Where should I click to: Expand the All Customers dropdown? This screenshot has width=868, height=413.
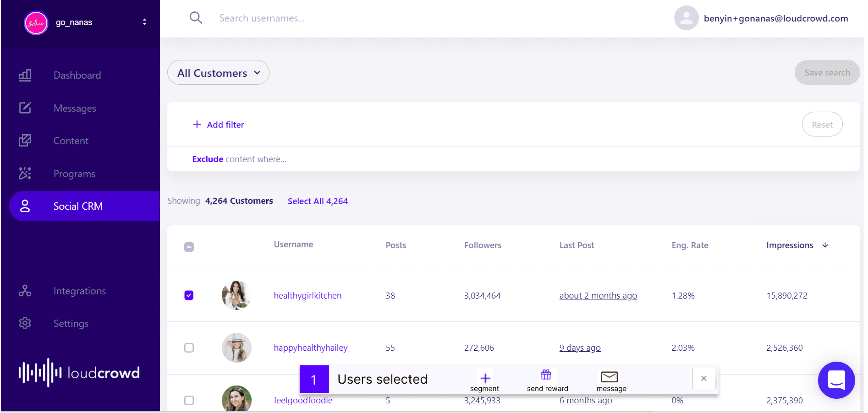(218, 73)
